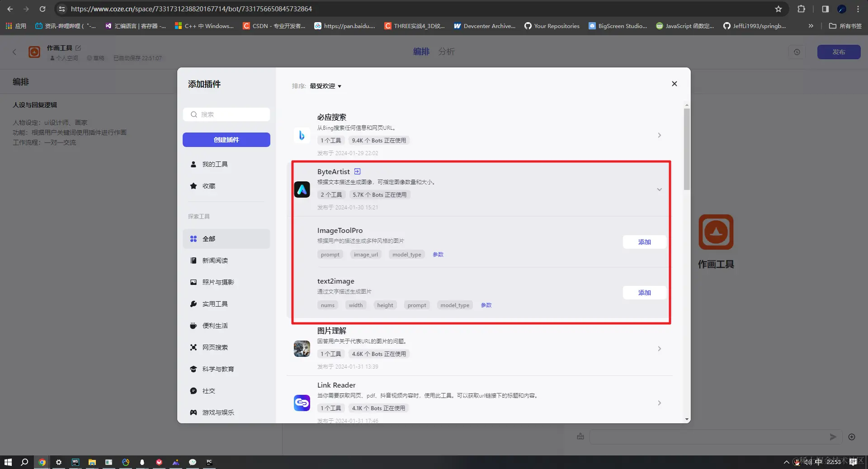Show hidden system tray icons
This screenshot has height=469, width=868.
click(786, 462)
